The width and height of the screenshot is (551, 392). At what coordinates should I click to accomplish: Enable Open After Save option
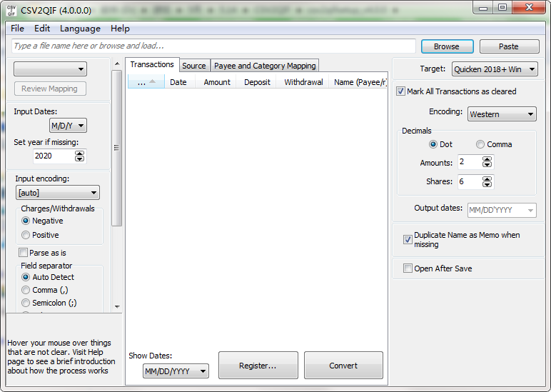(x=408, y=268)
